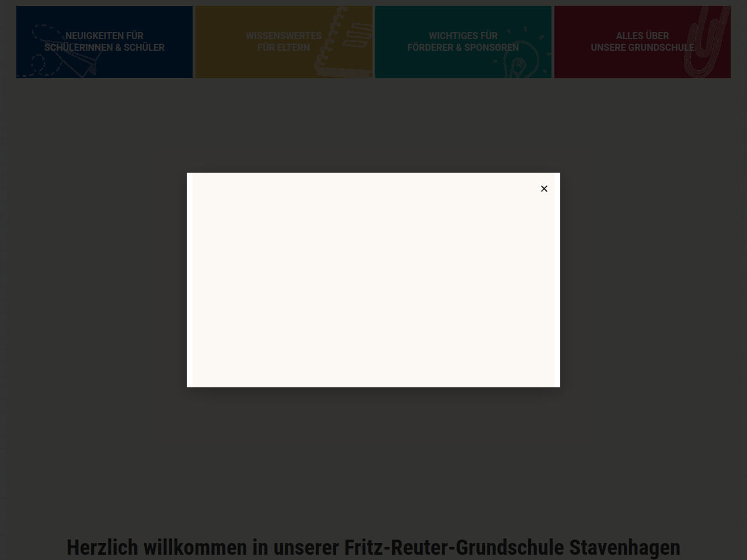Click the word 'Stavenhagen' in the heading
The image size is (747, 560).
click(624, 548)
